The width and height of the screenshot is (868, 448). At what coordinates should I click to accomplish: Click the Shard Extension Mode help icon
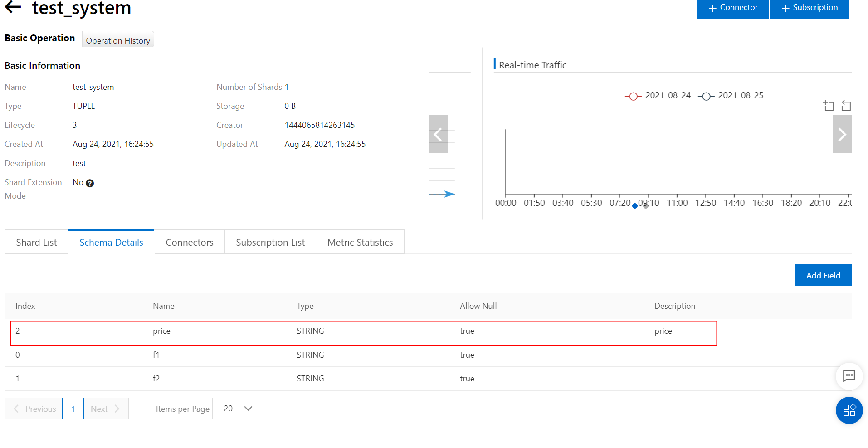click(x=90, y=183)
